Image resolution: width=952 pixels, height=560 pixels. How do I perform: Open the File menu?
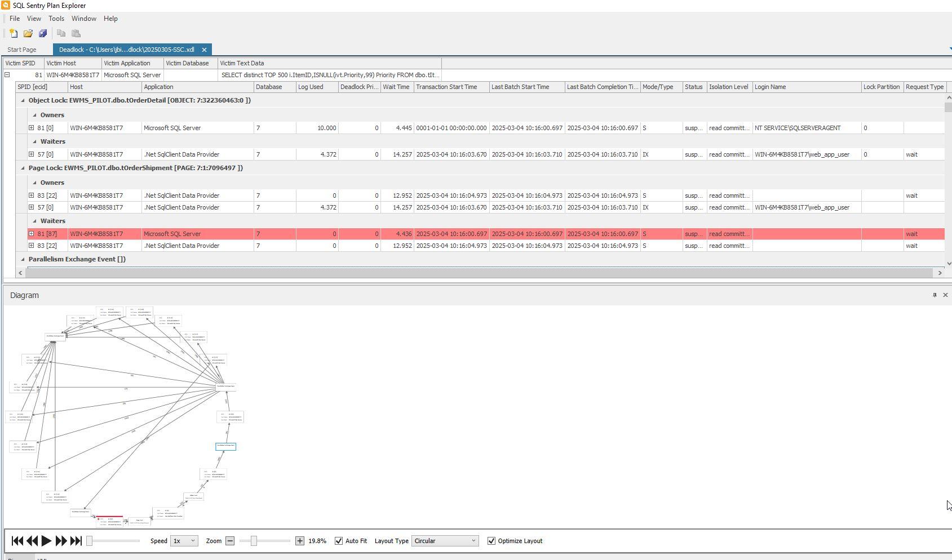coord(15,19)
